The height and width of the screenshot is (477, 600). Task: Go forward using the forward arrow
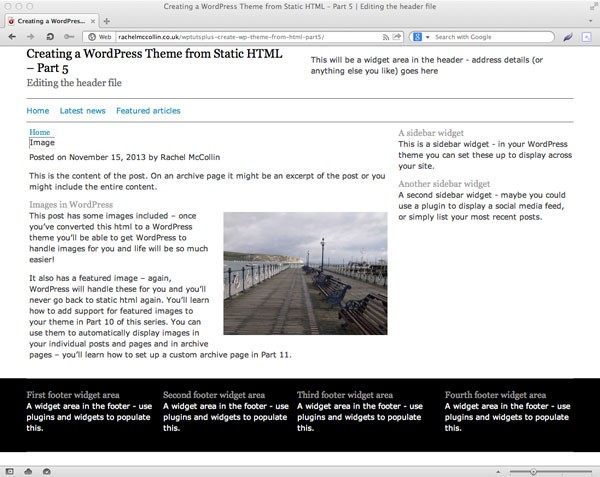[31, 37]
